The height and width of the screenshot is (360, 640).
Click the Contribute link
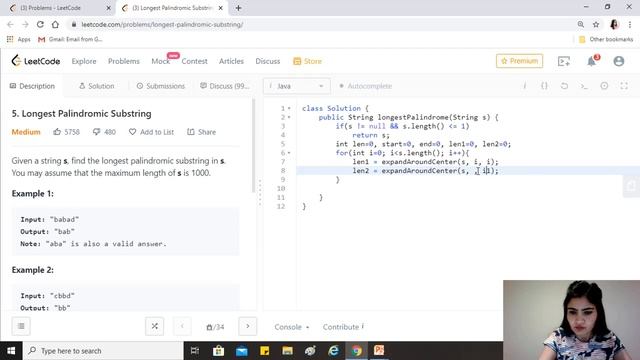pyautogui.click(x=343, y=327)
